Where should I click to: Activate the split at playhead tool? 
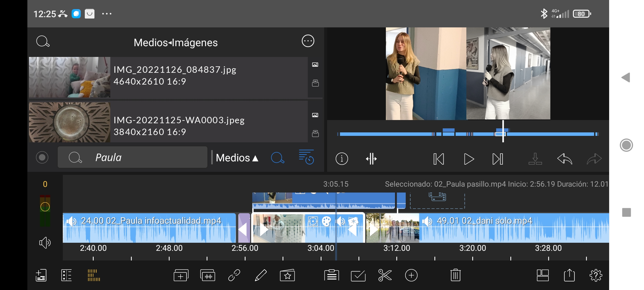(x=371, y=159)
